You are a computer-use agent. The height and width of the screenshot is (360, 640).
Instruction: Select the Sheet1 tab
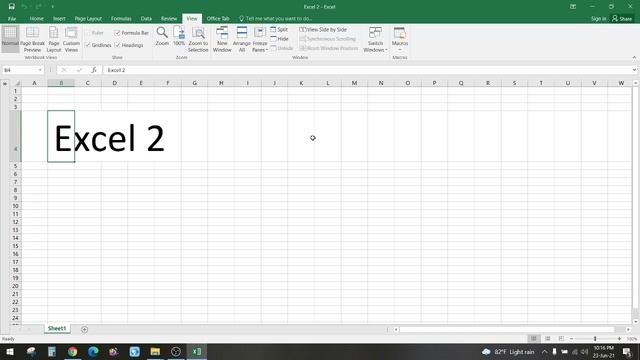[x=57, y=329]
